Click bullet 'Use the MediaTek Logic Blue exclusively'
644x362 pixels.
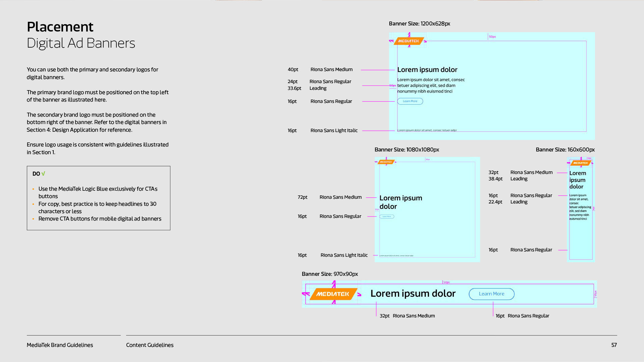(98, 192)
